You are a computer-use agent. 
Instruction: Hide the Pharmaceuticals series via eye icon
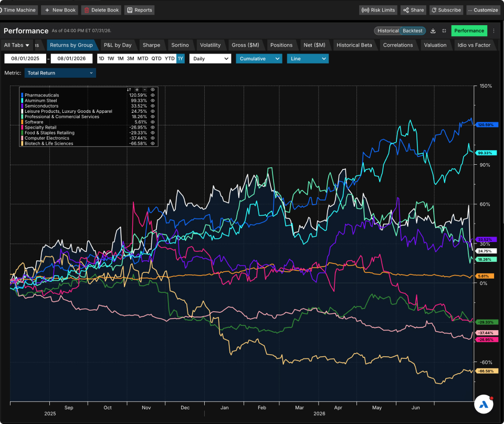point(153,95)
